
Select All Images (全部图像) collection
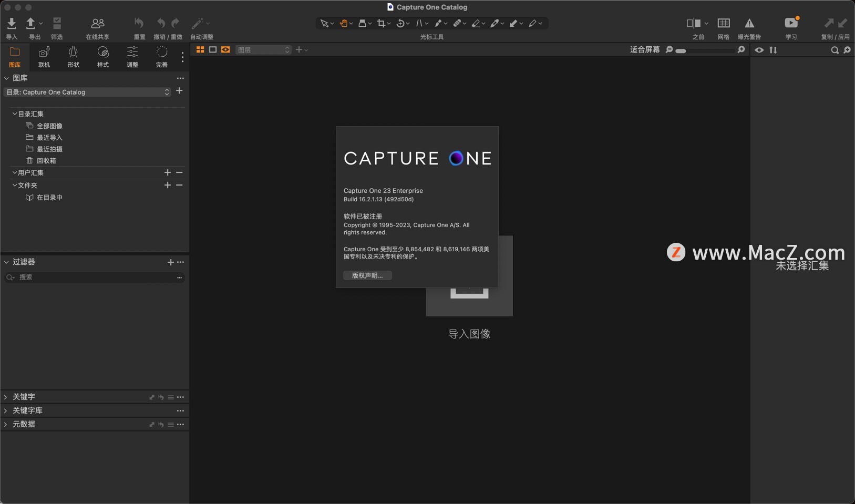pyautogui.click(x=49, y=126)
